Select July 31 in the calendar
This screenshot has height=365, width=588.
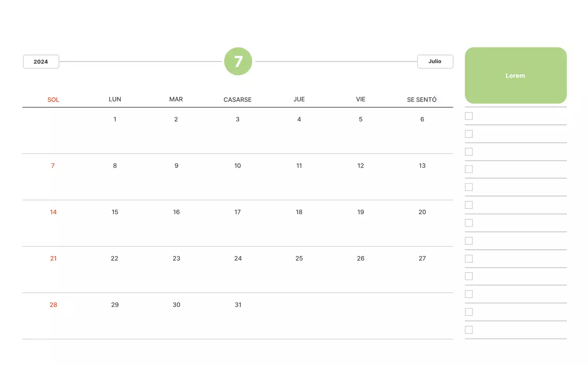point(238,305)
